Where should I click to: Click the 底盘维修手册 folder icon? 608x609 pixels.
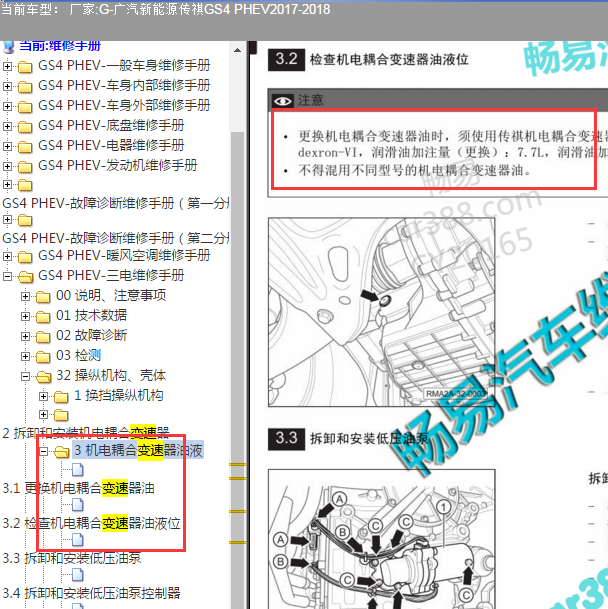tap(25, 127)
